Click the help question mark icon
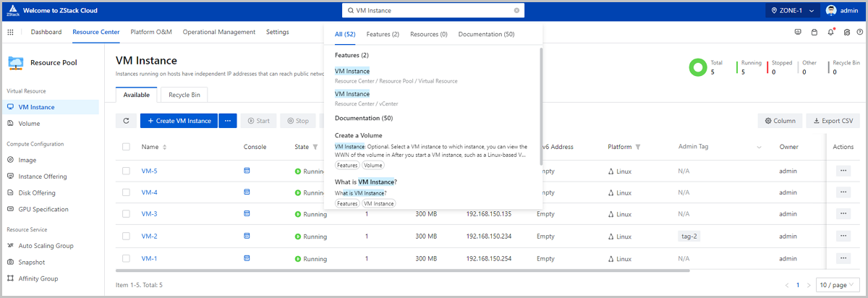Viewport: 868px width, 298px height. point(859,33)
